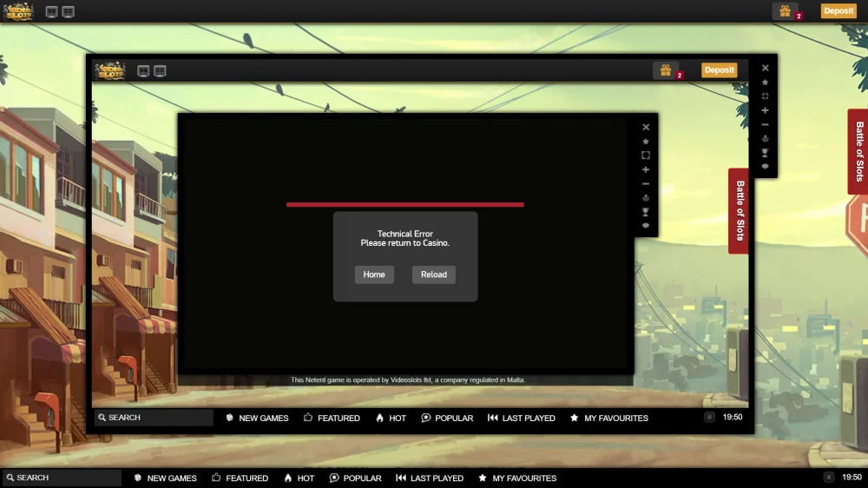The width and height of the screenshot is (868, 488).
Task: Select two-screen split view in middle window header
Action: click(143, 71)
